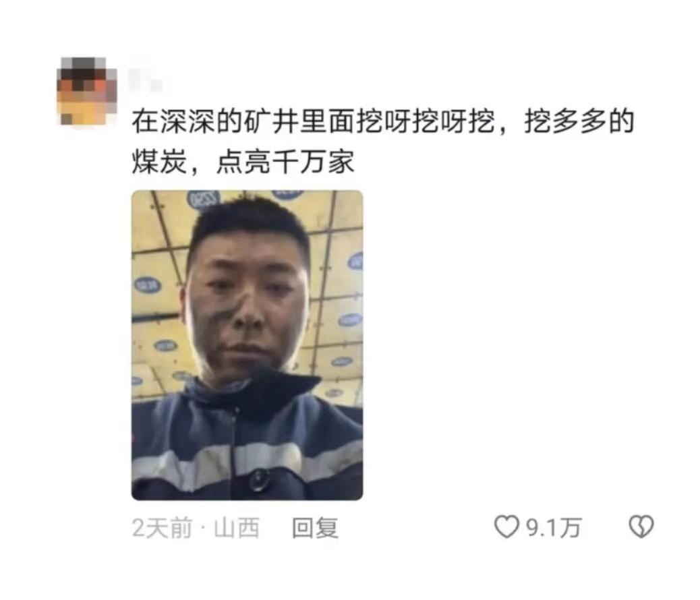Viewport: 700px width, 600px height.
Task: Dislike the comment using the broken heart icon
Action: pos(641,527)
